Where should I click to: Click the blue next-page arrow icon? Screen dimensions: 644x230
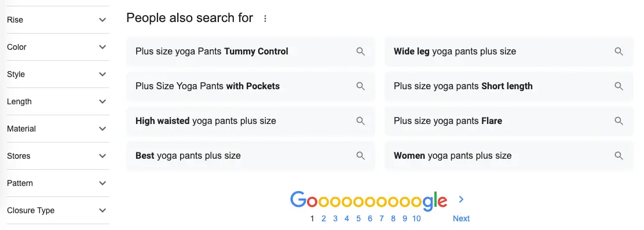[x=461, y=199]
